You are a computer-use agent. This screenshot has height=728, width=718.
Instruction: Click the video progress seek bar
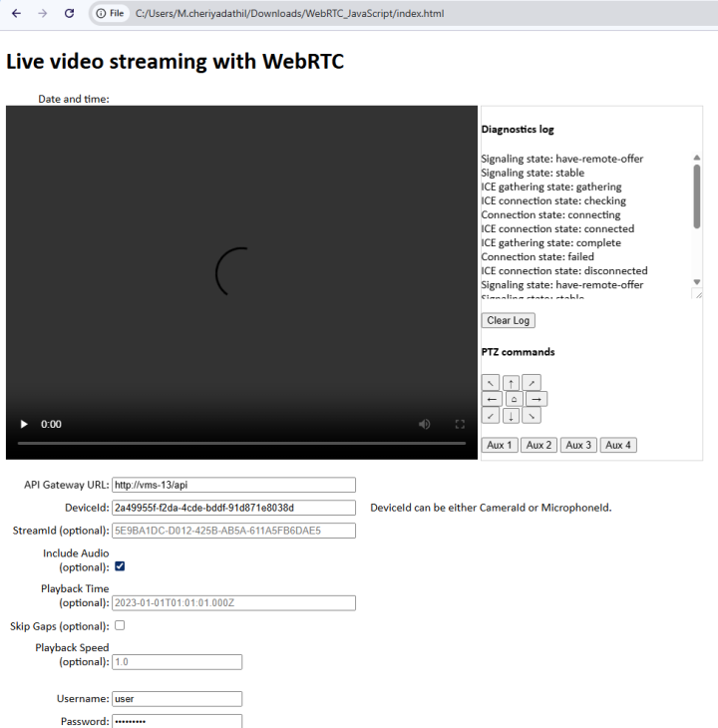(x=241, y=443)
